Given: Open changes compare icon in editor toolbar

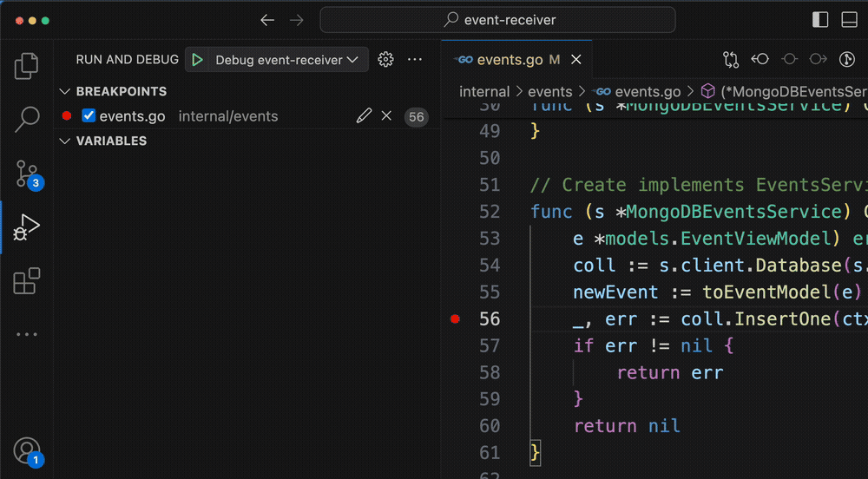Looking at the screenshot, I should tap(731, 59).
